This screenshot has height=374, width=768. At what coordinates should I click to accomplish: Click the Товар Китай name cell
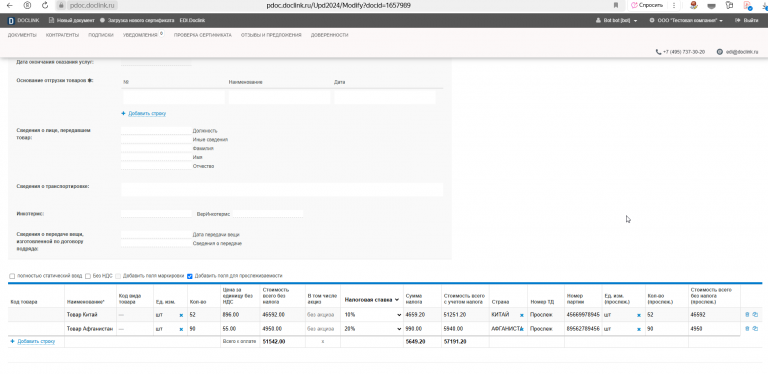point(90,315)
